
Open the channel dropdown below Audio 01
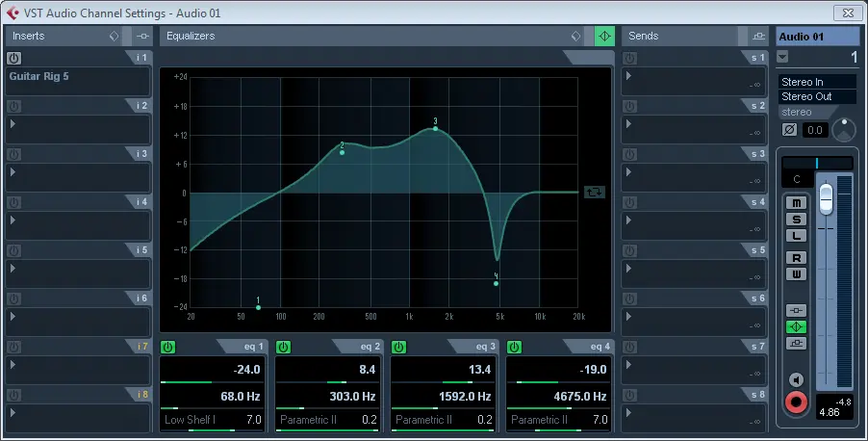point(782,57)
